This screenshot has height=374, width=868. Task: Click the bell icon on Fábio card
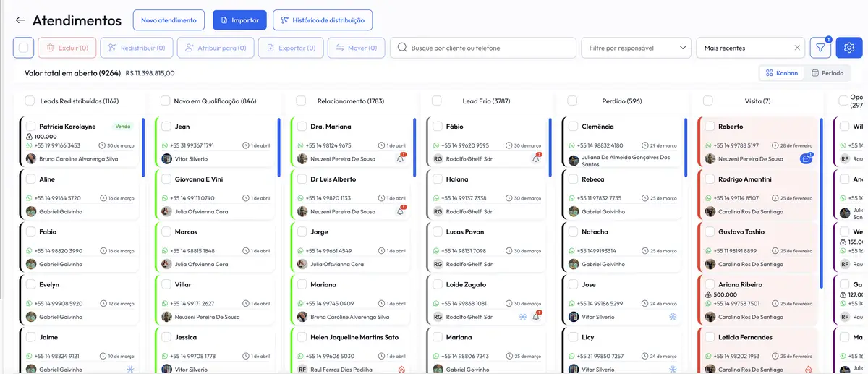(536, 158)
